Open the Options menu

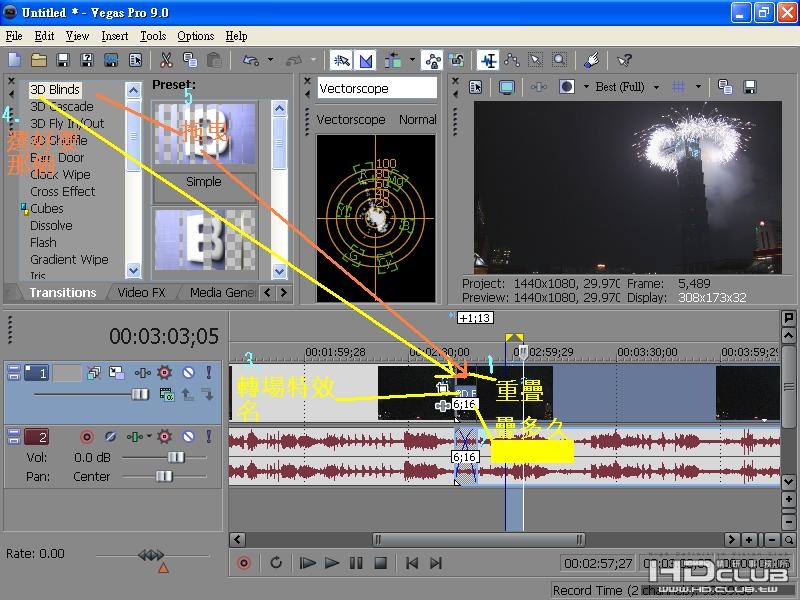195,36
